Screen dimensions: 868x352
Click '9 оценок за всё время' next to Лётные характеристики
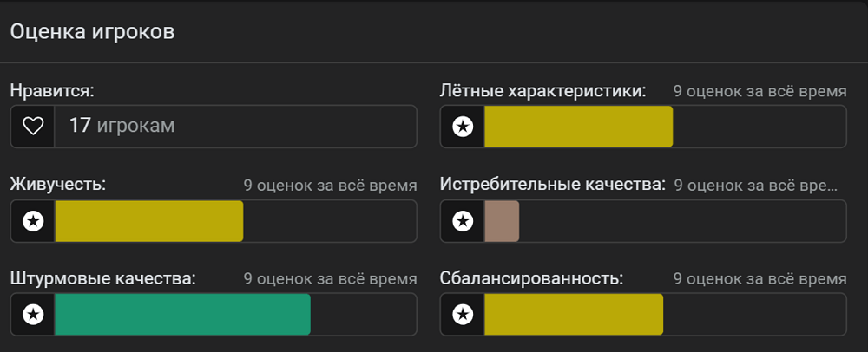(x=760, y=91)
